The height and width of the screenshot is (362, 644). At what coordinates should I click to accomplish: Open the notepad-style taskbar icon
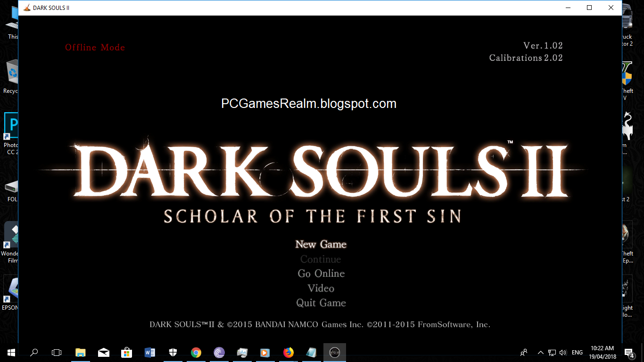pyautogui.click(x=311, y=353)
